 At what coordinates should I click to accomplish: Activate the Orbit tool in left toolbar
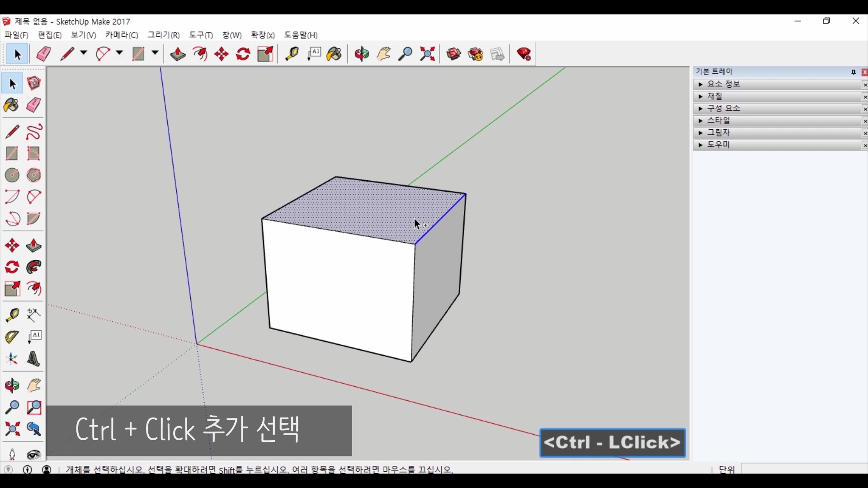[x=12, y=385]
